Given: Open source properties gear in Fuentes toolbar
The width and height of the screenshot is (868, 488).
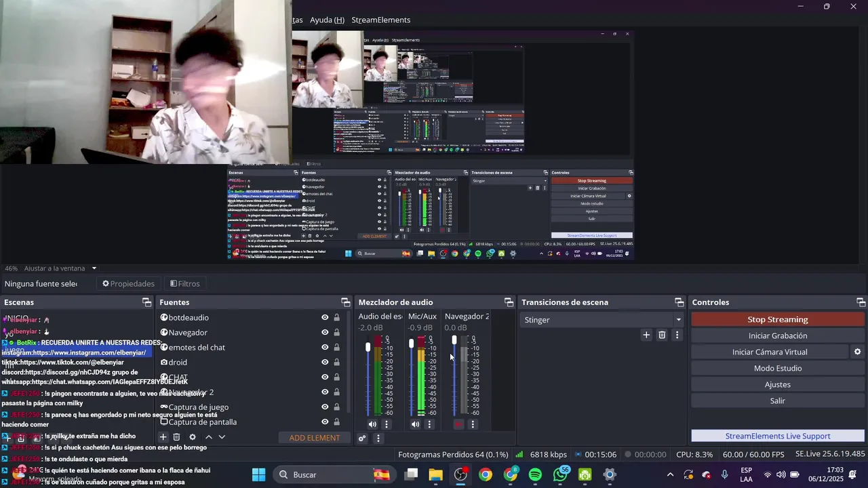Looking at the screenshot, I should (x=193, y=438).
